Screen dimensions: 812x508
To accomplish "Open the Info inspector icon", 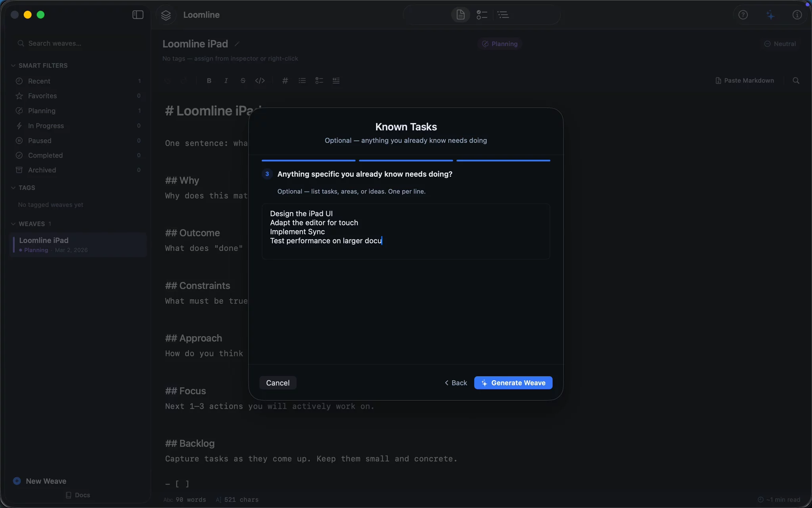I will [797, 15].
